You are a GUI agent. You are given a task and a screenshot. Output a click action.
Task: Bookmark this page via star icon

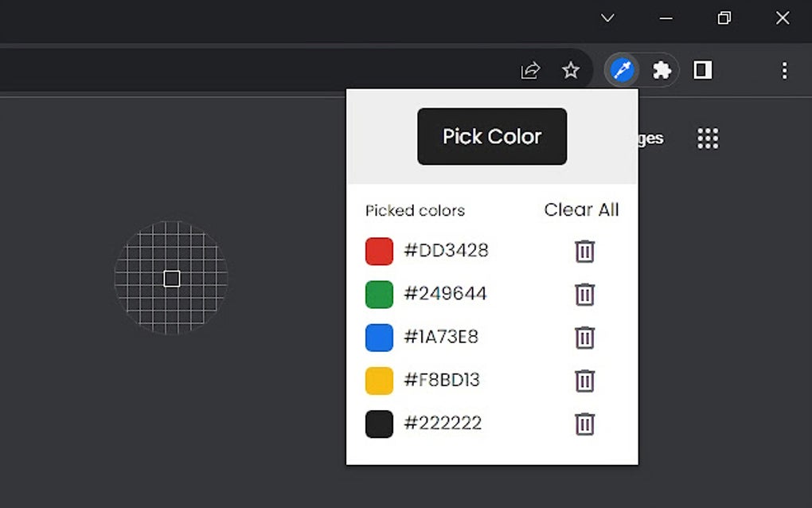(571, 70)
